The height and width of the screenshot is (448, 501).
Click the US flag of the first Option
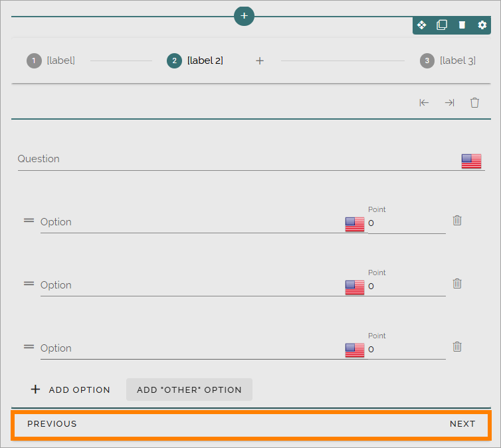pos(355,224)
